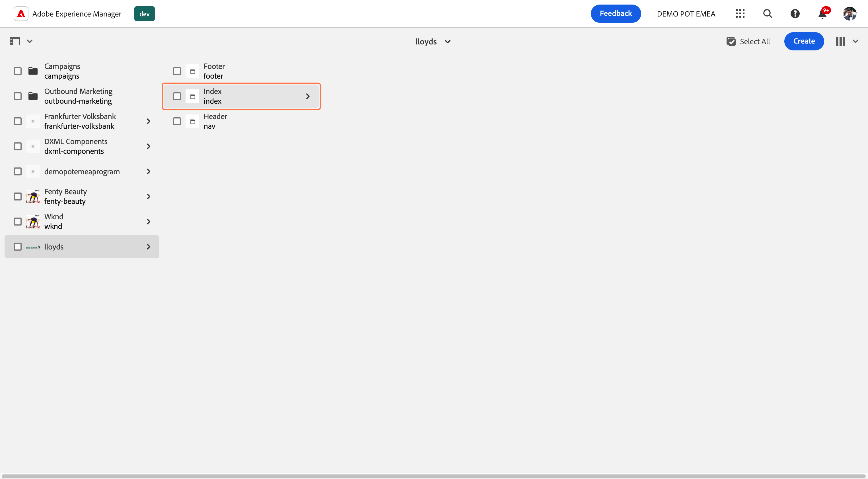Viewport: 868px width, 479px height.
Task: Open the help question mark icon
Action: click(795, 14)
